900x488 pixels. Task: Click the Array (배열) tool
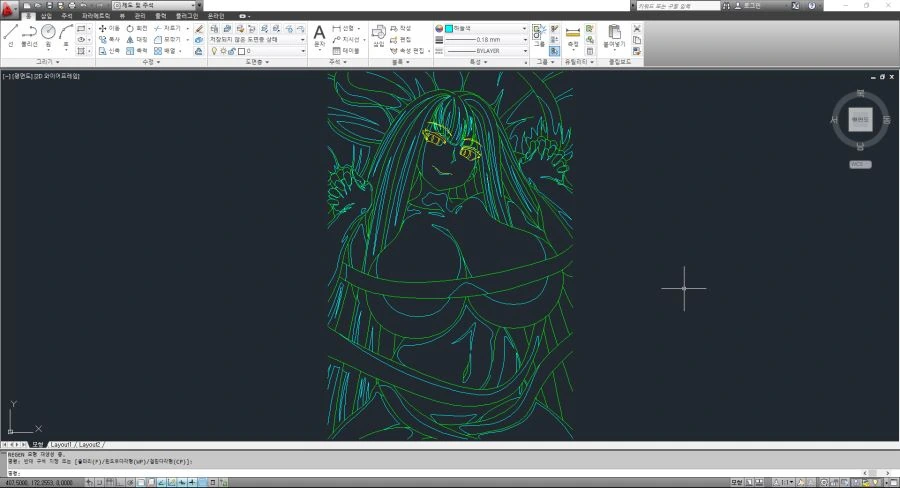click(165, 51)
